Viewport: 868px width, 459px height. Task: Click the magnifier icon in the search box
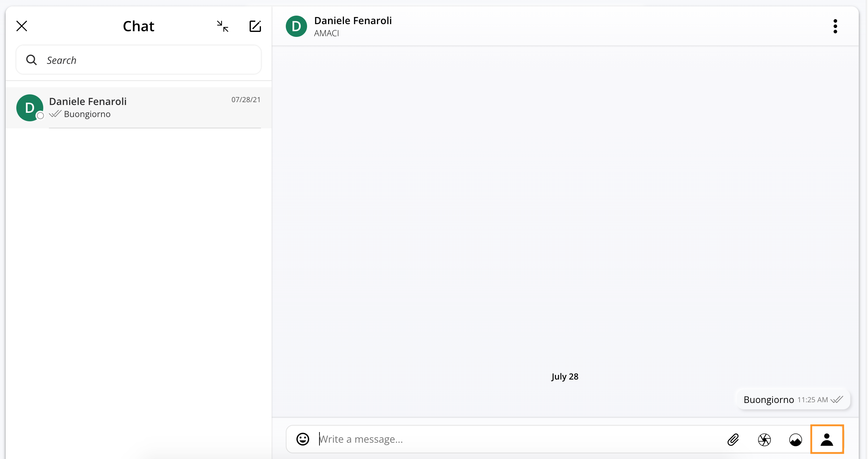pos(32,60)
